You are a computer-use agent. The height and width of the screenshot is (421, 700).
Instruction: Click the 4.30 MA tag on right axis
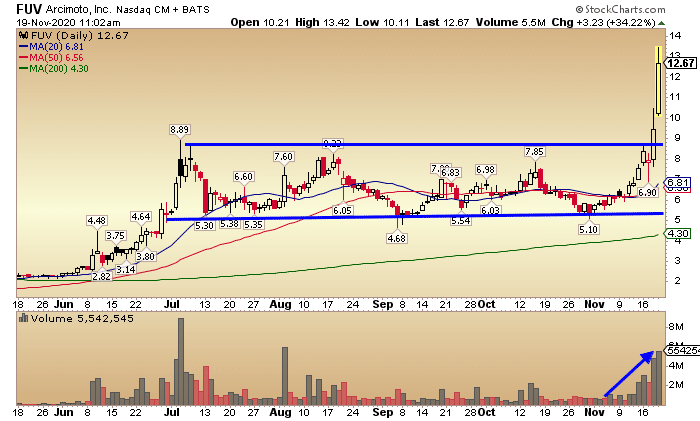(678, 233)
